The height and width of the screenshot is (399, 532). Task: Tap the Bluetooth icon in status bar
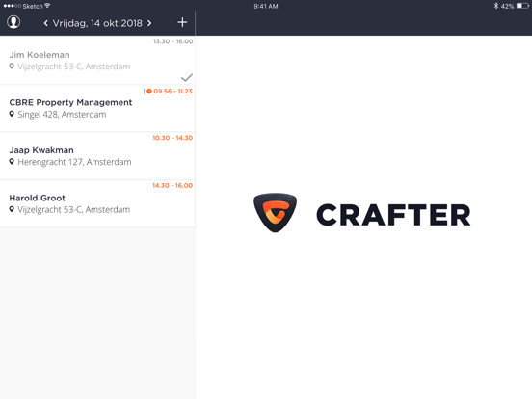click(496, 6)
